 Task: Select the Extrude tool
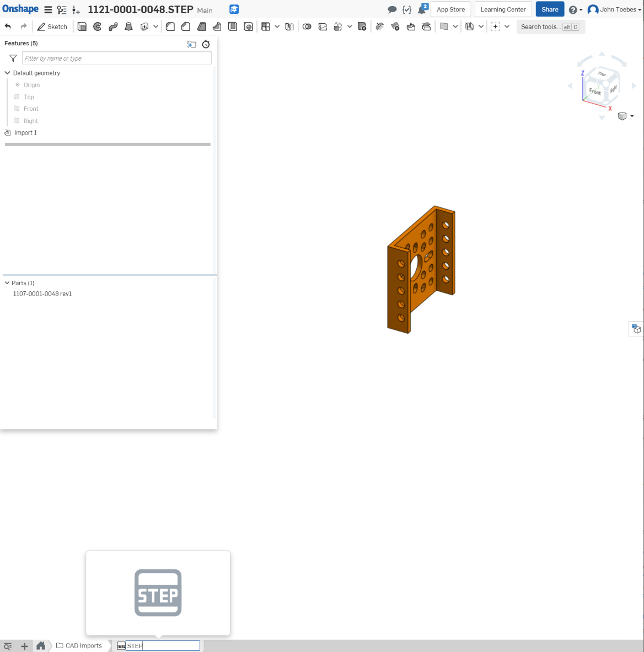pyautogui.click(x=82, y=26)
